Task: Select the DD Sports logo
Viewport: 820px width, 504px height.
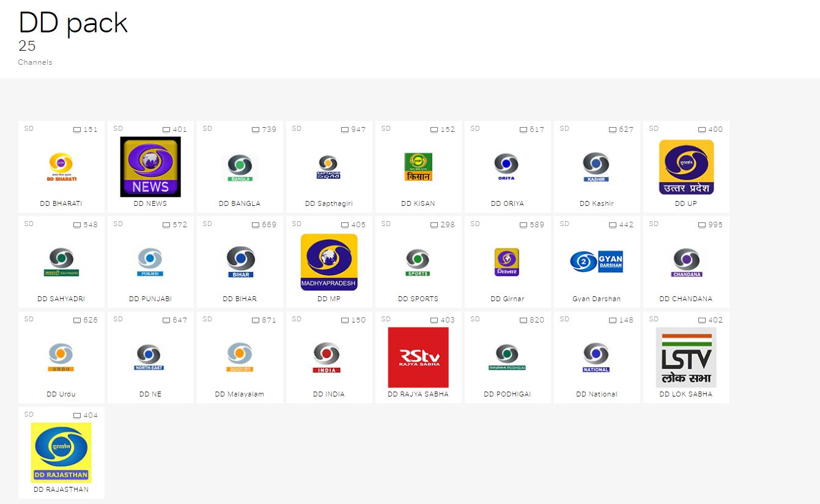Action: pyautogui.click(x=418, y=262)
